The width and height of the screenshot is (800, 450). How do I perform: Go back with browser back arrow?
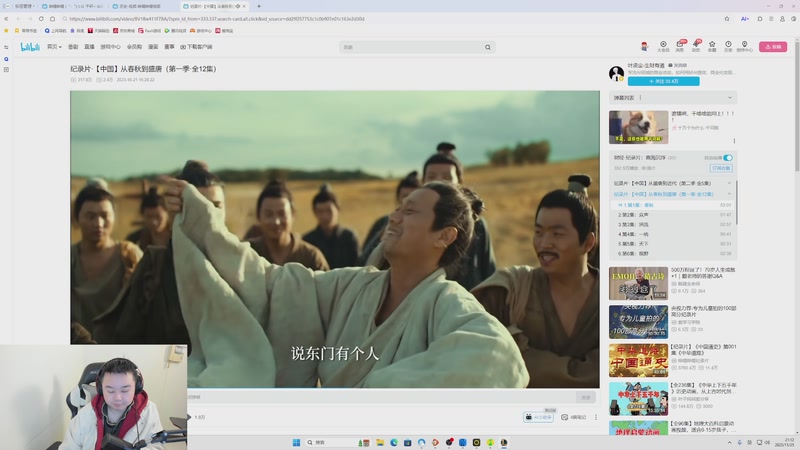[x=18, y=19]
